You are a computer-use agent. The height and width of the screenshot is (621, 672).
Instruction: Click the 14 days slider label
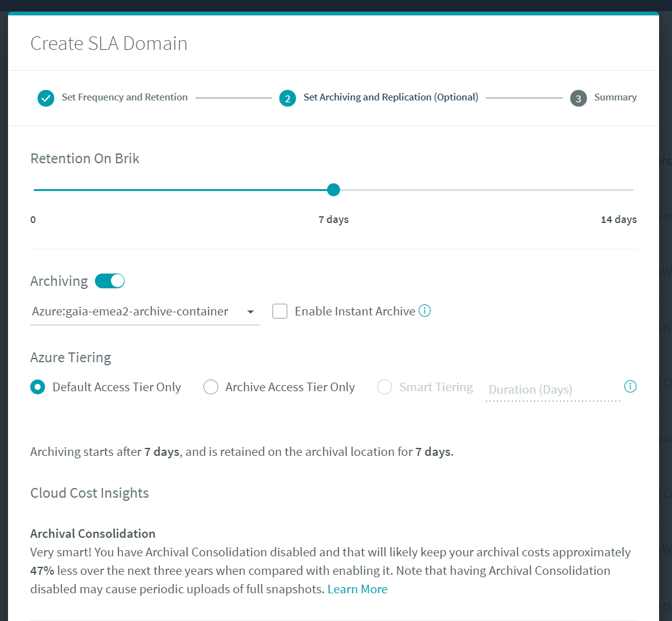point(618,220)
